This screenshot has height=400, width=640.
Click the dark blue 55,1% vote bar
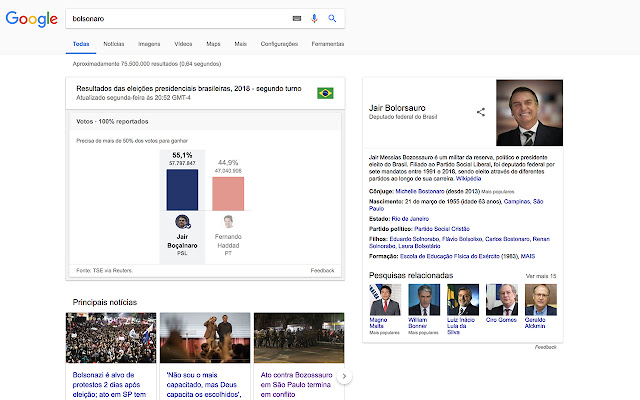click(x=182, y=190)
